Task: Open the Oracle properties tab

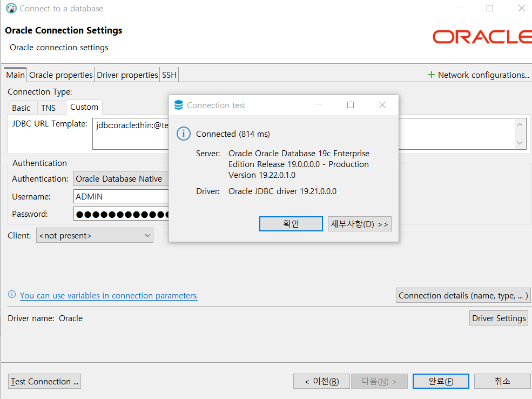Action: click(x=60, y=75)
